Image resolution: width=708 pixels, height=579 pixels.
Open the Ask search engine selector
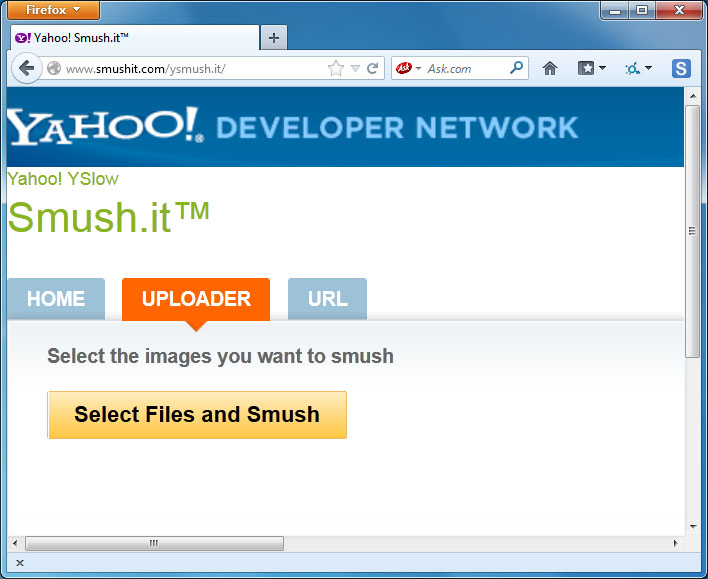tap(408, 68)
